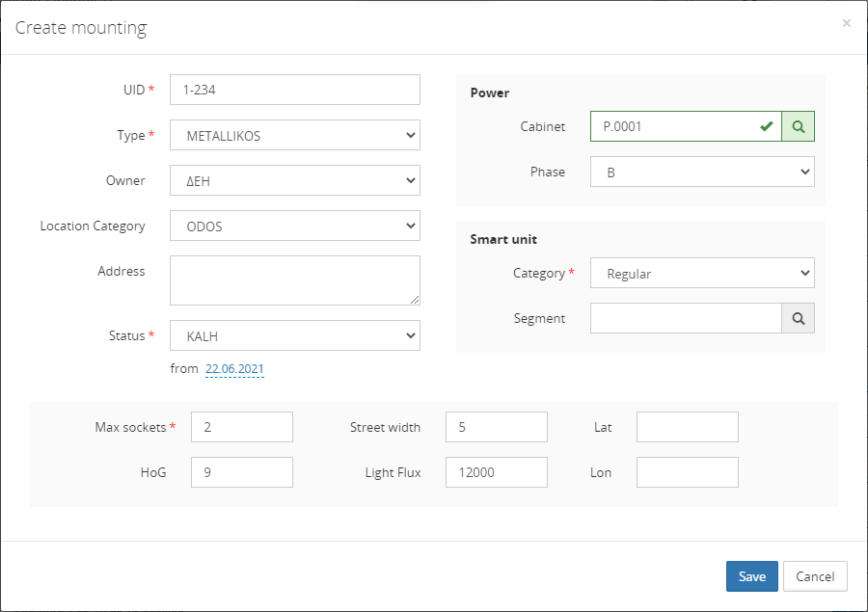The image size is (868, 612).
Task: Focus the Light Flux input field
Action: (x=496, y=472)
